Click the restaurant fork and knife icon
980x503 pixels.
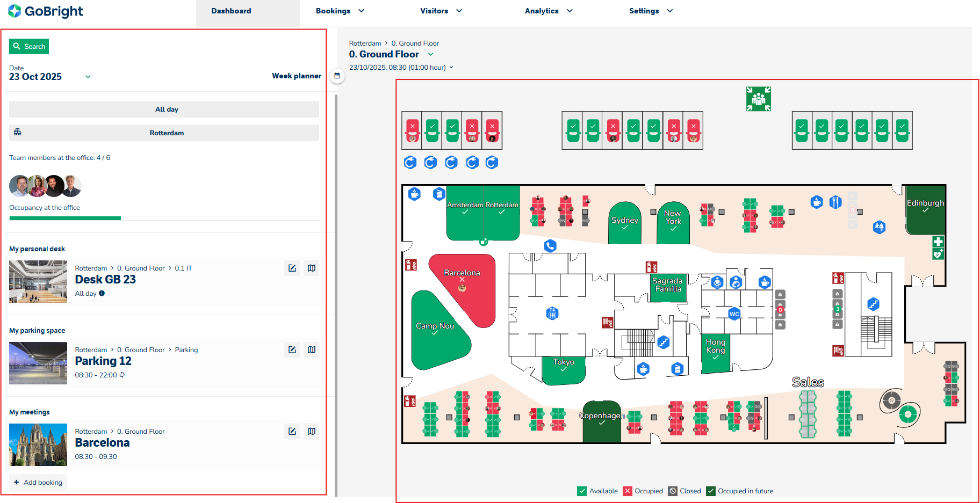coord(835,202)
